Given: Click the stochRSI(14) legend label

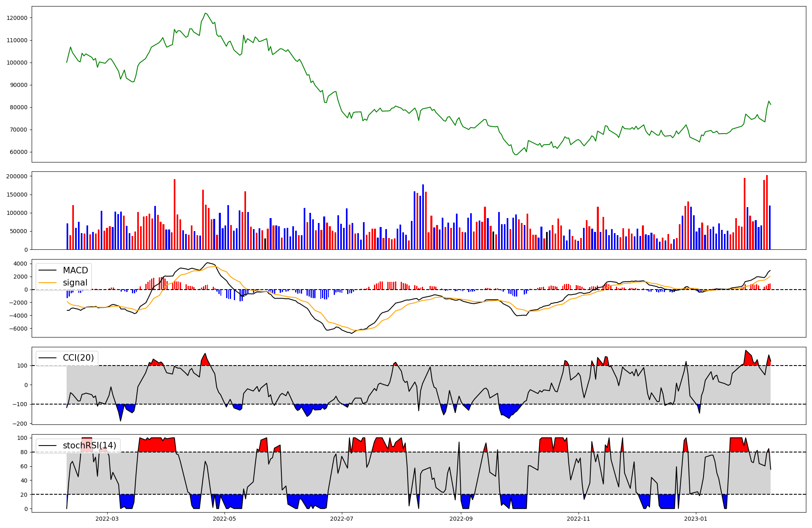Looking at the screenshot, I should (x=89, y=446).
